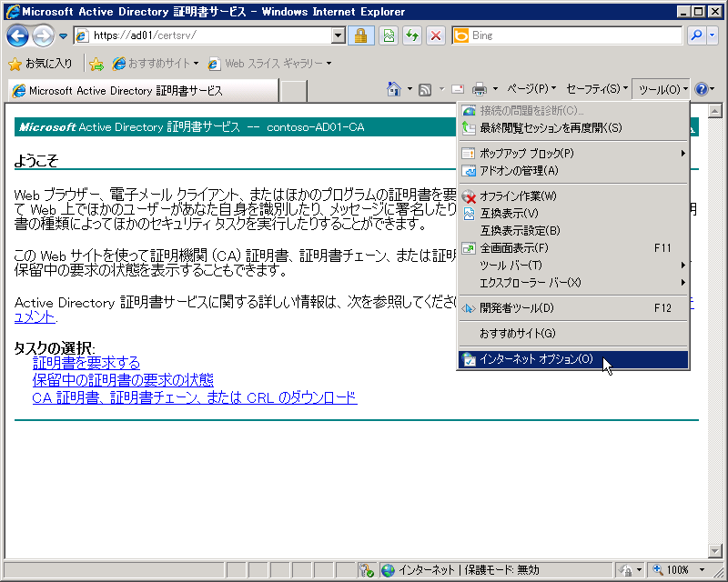Screen dimensions: 728x582
Task: Open ポップアップ ブロック(P) submenu
Action: 573,153
